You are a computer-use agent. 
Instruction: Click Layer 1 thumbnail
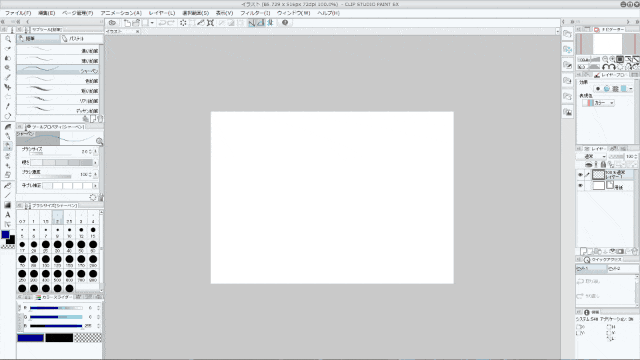pos(598,175)
